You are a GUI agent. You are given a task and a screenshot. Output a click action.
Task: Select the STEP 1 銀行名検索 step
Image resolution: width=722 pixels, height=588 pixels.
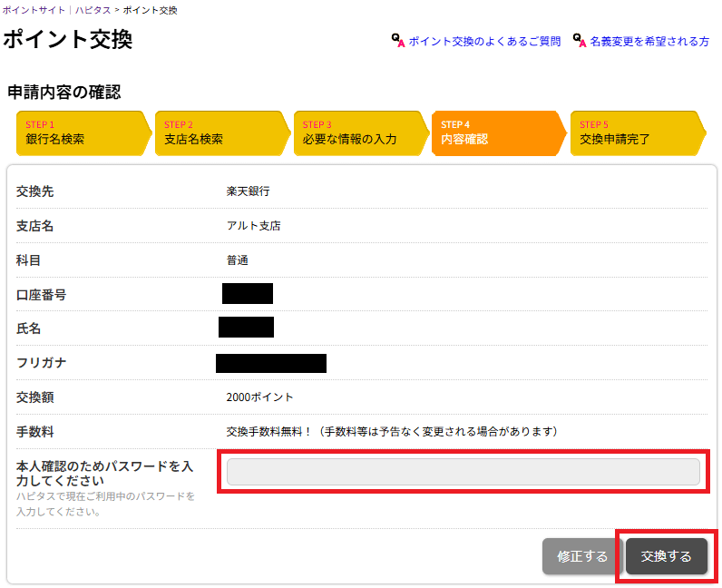[80, 133]
